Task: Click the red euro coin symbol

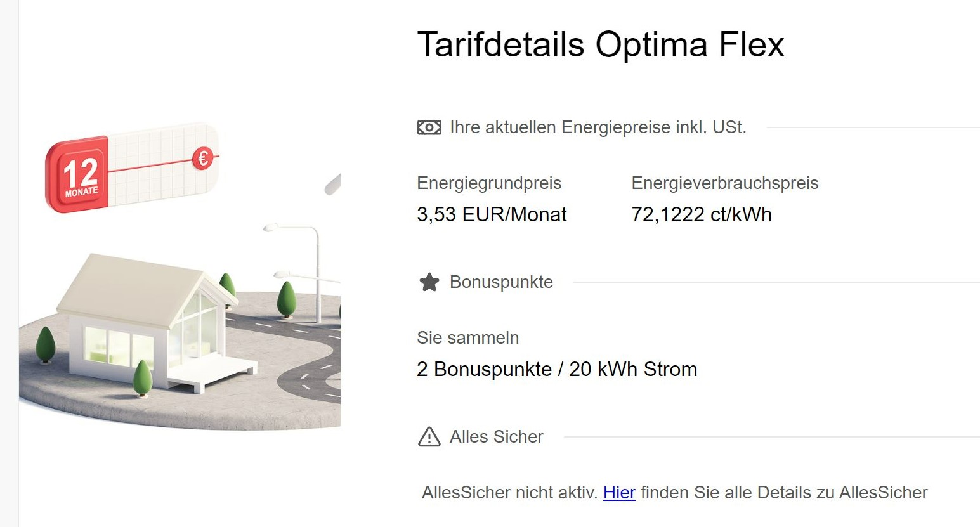Action: tap(202, 158)
